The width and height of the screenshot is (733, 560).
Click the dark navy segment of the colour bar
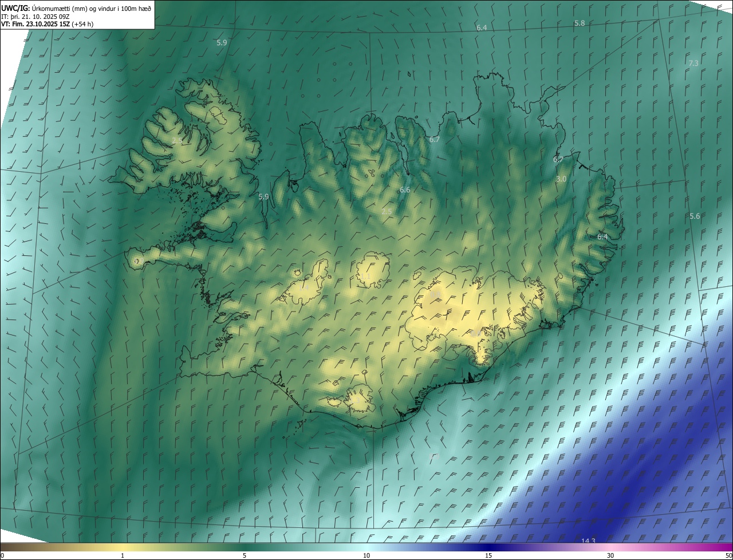488,547
